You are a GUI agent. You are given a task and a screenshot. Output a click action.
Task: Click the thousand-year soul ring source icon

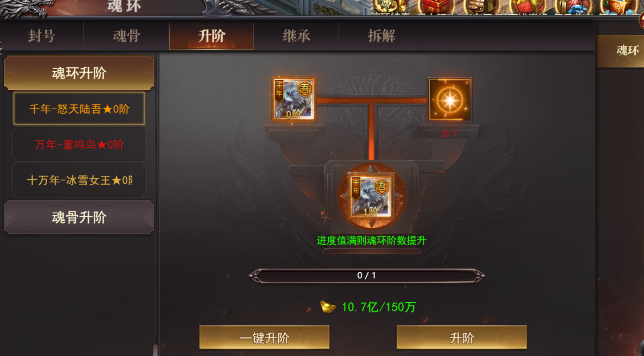click(294, 100)
